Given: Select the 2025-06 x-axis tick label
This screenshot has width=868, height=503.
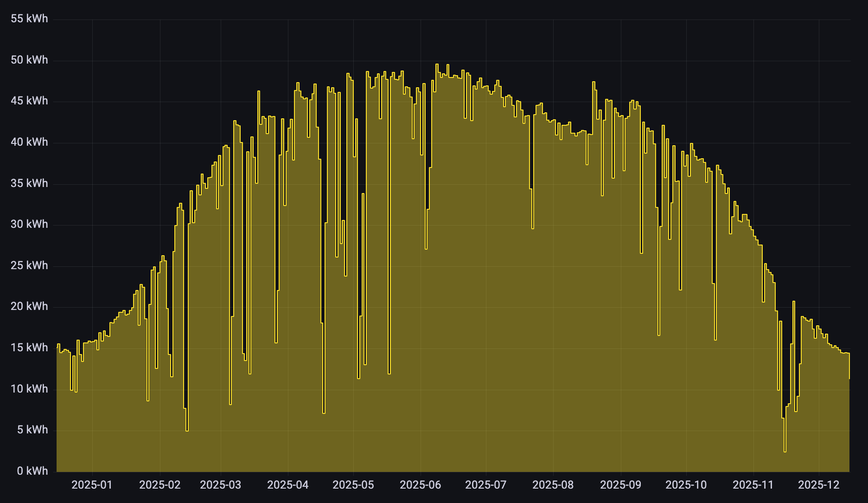Looking at the screenshot, I should 420,485.
